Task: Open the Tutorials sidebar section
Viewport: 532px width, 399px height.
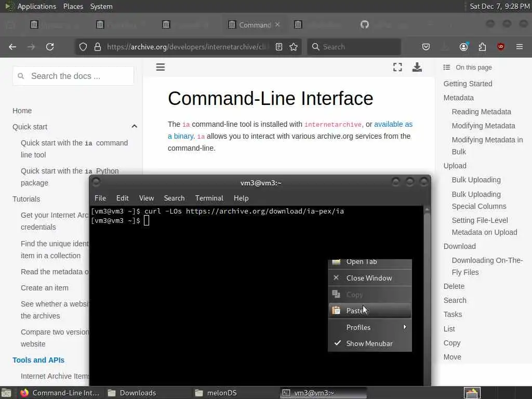Action: point(26,199)
